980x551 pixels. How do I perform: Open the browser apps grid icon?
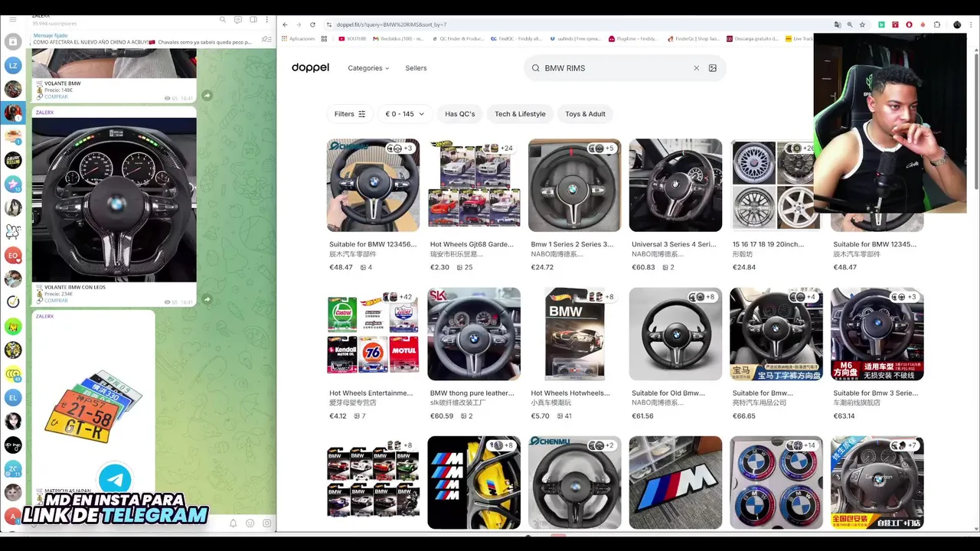click(x=324, y=38)
